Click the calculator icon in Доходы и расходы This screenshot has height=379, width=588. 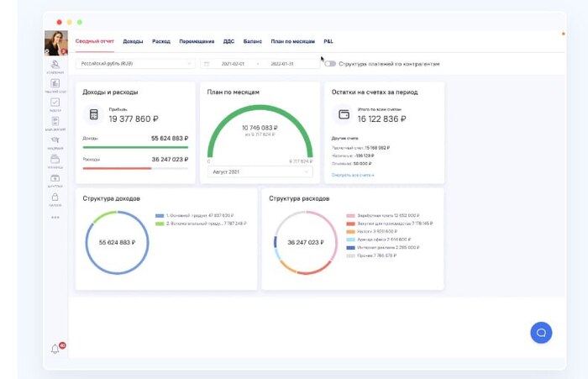pos(94,114)
